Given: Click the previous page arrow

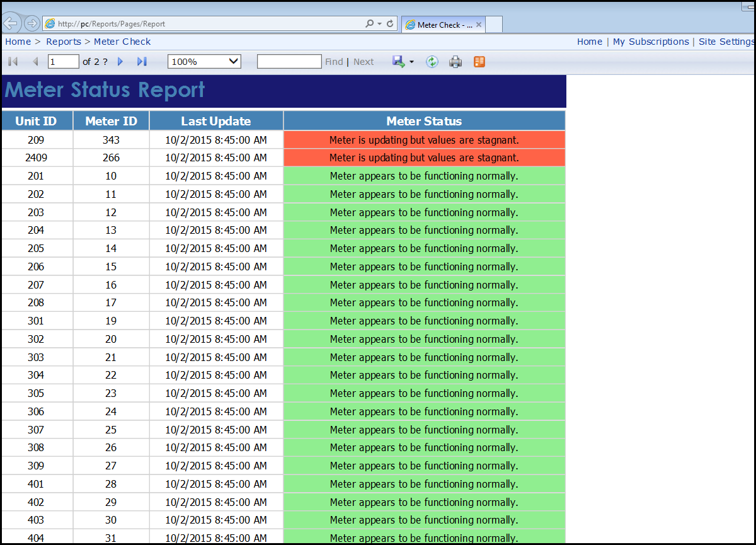Looking at the screenshot, I should tap(35, 62).
